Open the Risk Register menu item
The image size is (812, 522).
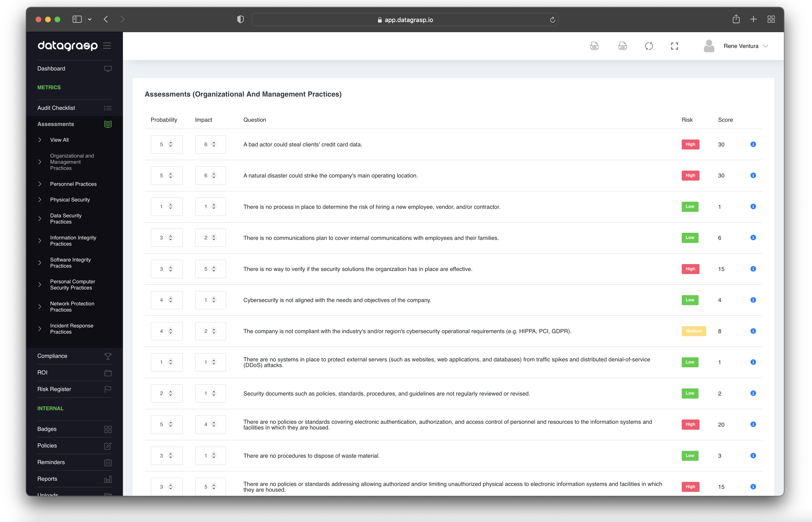click(x=54, y=389)
